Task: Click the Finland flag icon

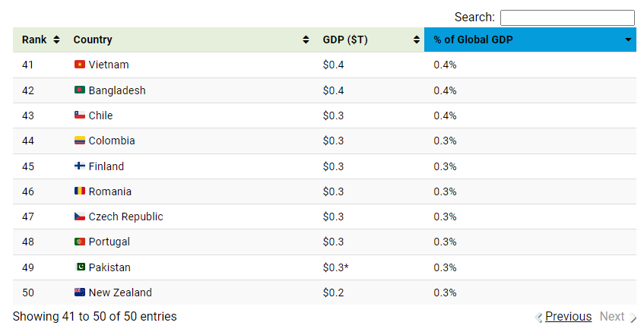Action: coord(79,166)
